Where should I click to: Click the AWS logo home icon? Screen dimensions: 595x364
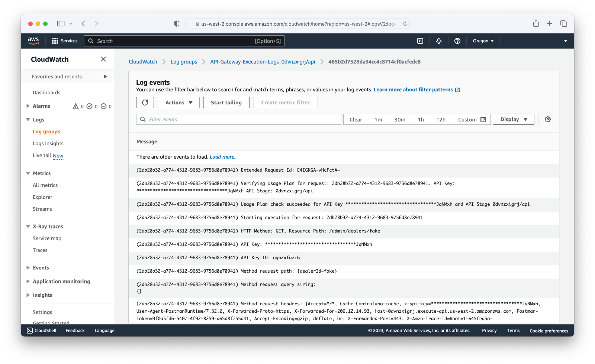click(33, 41)
